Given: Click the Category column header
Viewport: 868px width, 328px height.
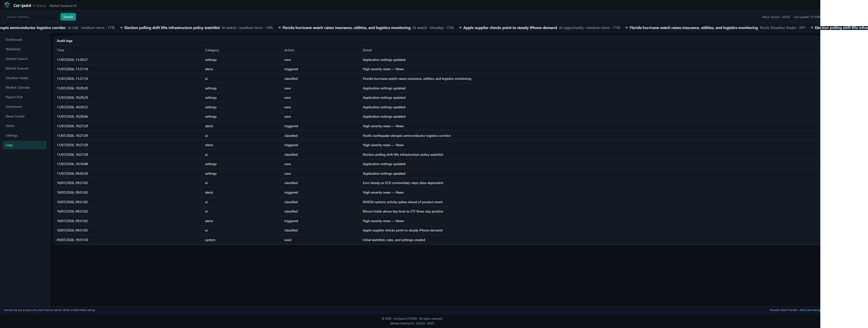Looking at the screenshot, I should [x=212, y=50].
